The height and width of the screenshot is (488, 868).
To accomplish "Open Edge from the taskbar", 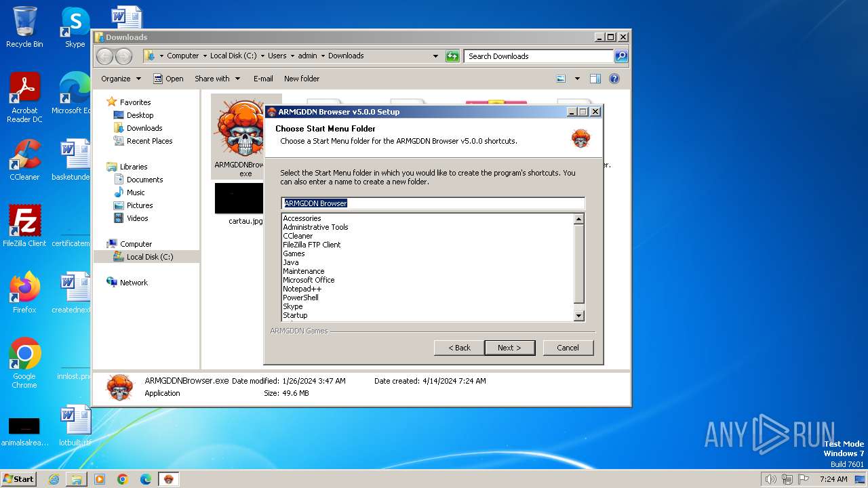I will pyautogui.click(x=146, y=479).
